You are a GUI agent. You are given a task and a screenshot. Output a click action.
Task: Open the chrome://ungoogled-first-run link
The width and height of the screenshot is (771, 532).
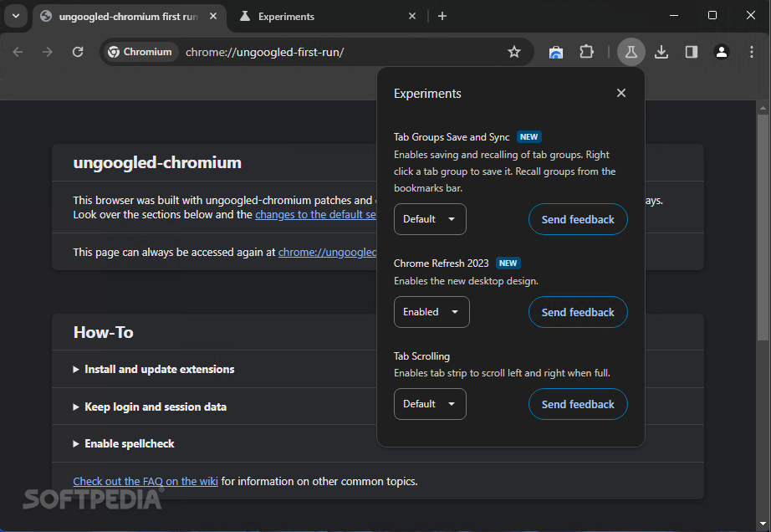pyautogui.click(x=328, y=252)
